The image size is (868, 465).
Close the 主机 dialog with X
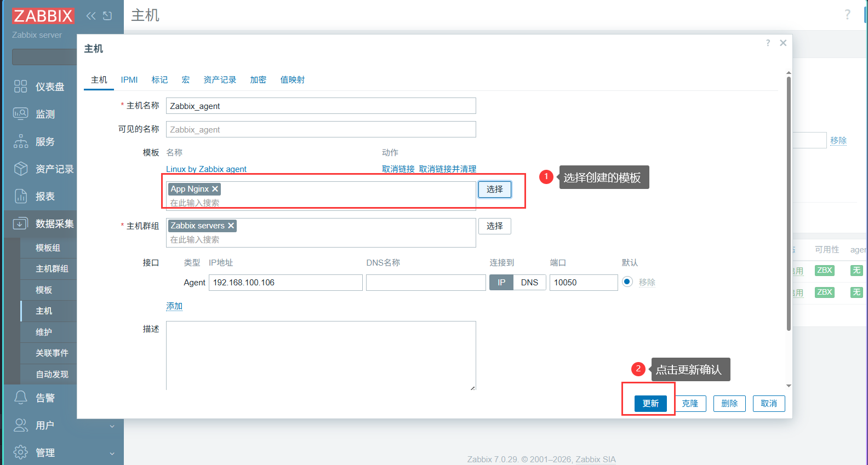(x=783, y=43)
